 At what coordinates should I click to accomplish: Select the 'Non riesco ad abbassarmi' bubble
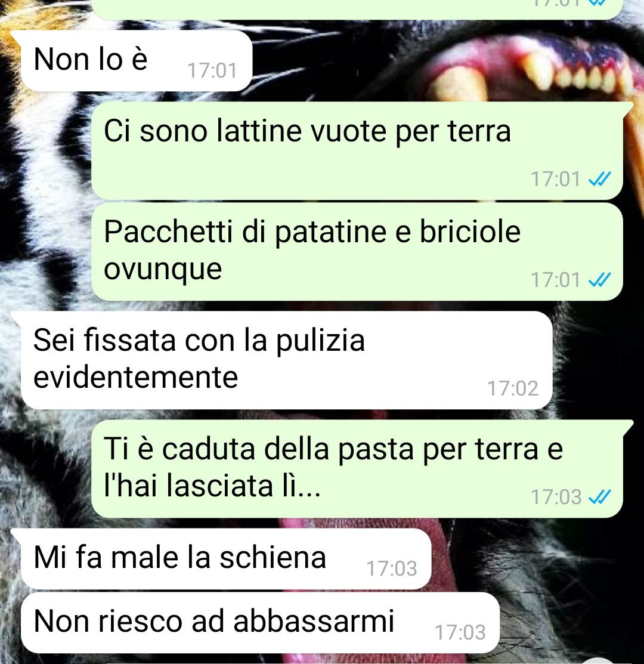point(260,622)
